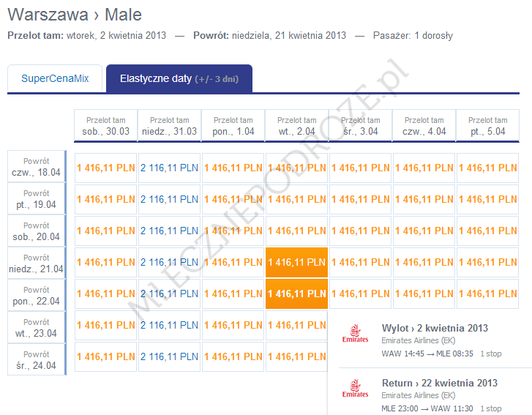Click the return row header czw. 18.04
532x415 pixels.
tap(37, 167)
